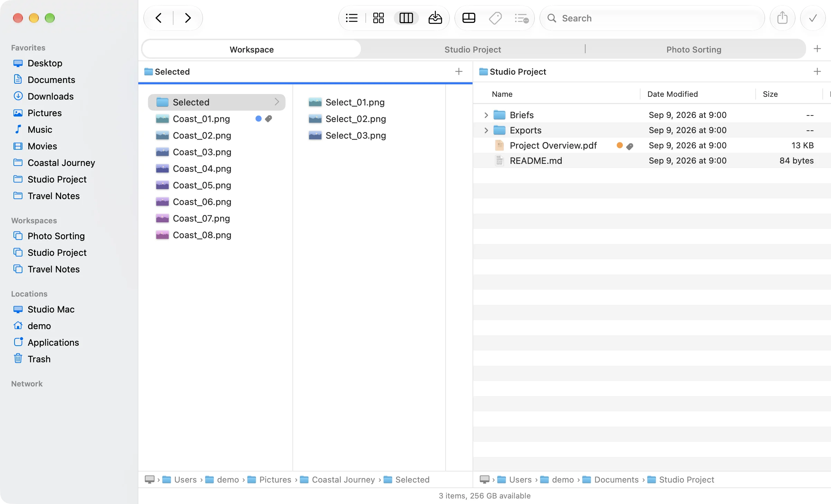Click Documents in right path bar
The image size is (831, 504).
[616, 479]
